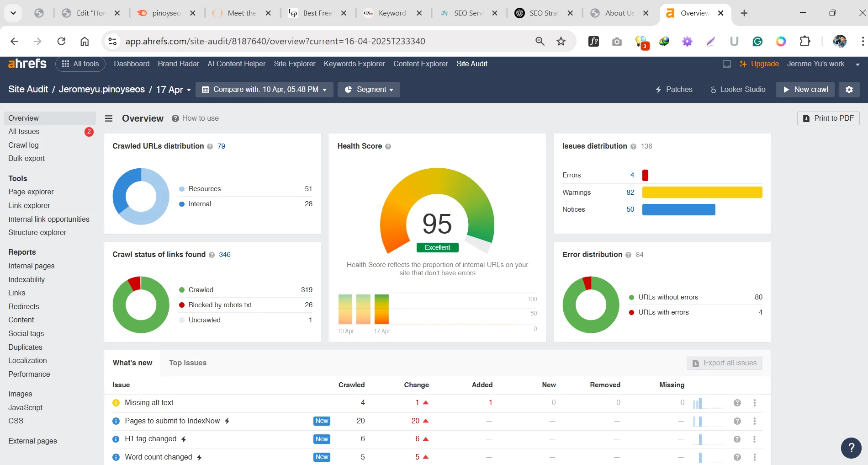Click the blue Notices bar
Viewport: 868px width, 465px height.
pyautogui.click(x=679, y=209)
